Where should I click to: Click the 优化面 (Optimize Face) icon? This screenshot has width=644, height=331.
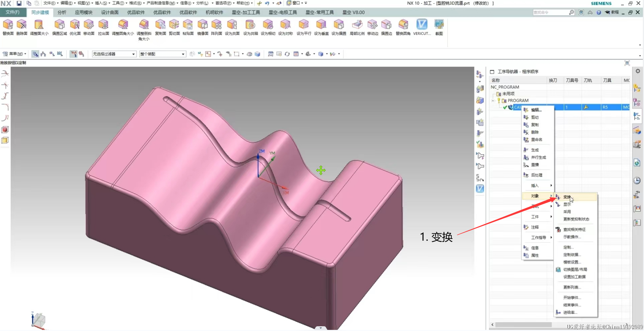[x=75, y=27]
